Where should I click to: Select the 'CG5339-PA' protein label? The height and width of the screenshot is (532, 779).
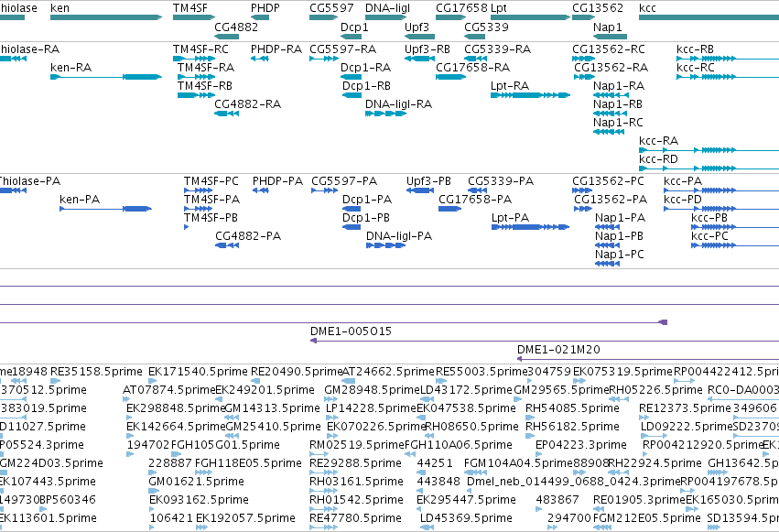click(x=501, y=181)
